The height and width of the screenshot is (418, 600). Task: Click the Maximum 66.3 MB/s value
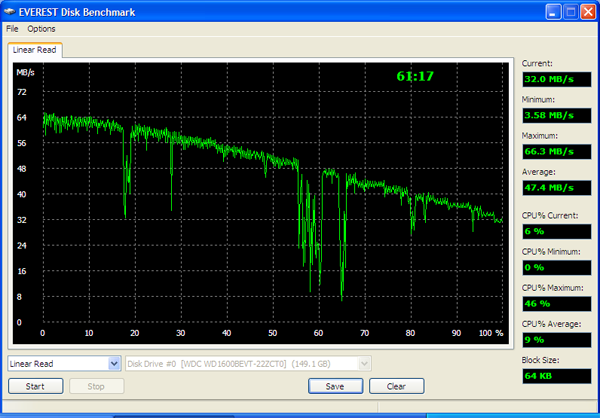[557, 152]
